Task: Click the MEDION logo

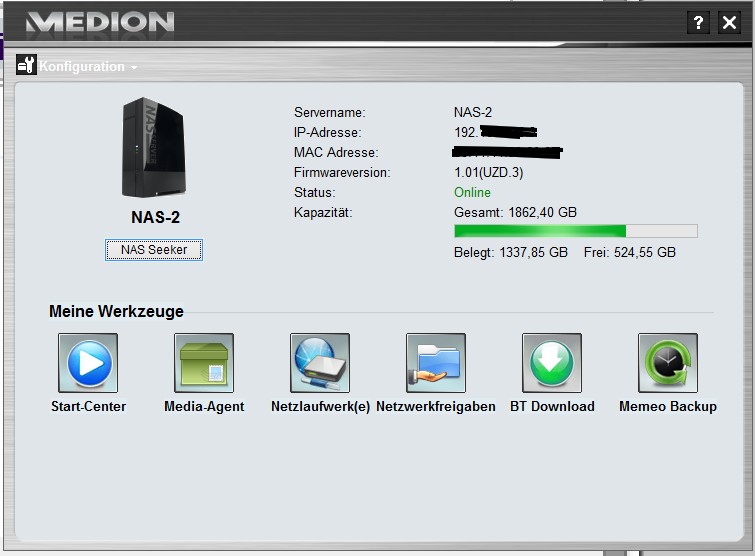Action: (100, 22)
